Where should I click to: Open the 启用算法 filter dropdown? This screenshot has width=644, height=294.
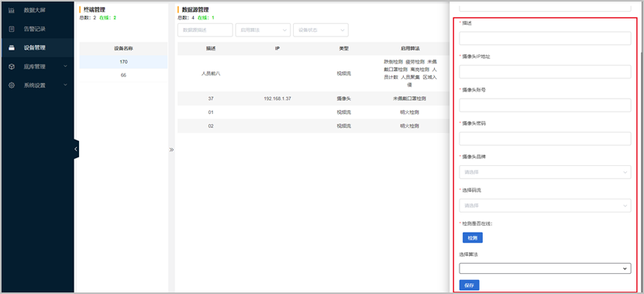[263, 30]
